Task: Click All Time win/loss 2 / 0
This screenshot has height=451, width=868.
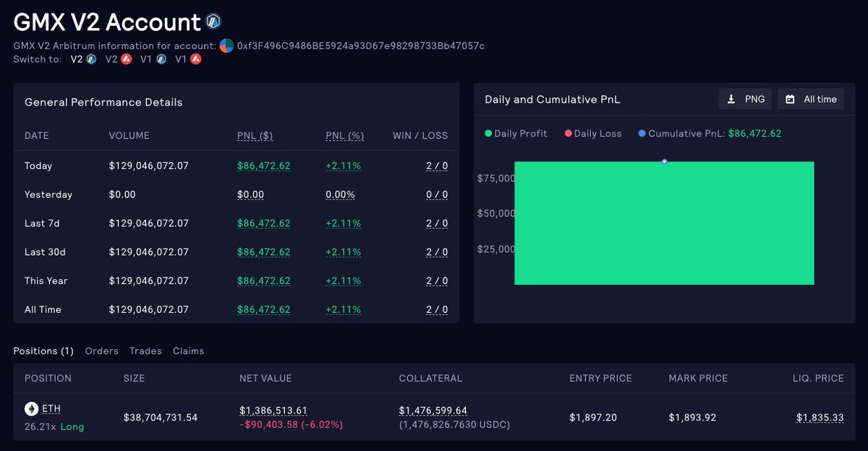Action: point(437,309)
